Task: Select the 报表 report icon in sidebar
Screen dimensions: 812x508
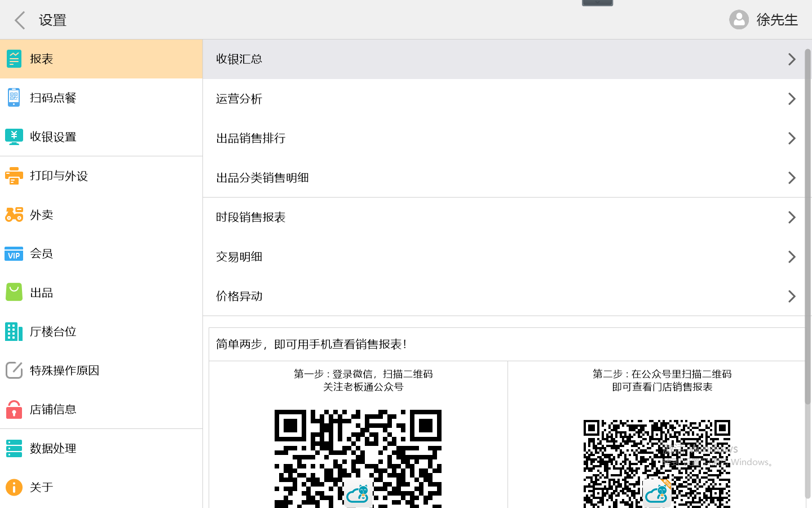Action: click(x=14, y=59)
